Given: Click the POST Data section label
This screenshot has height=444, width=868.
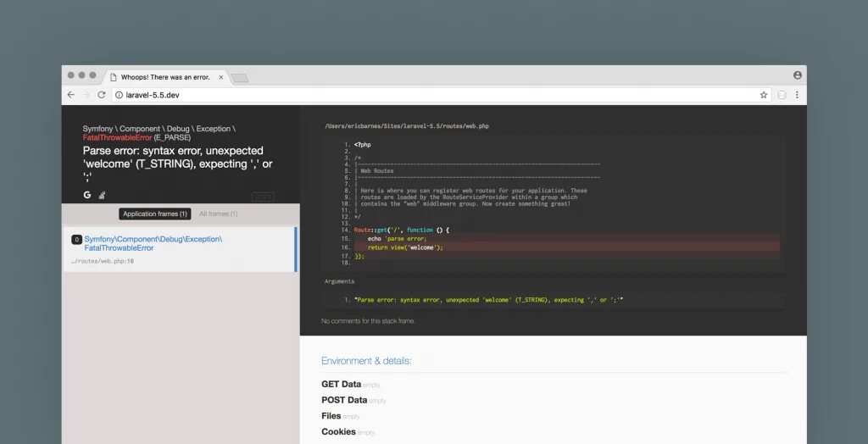Looking at the screenshot, I should click(344, 400).
